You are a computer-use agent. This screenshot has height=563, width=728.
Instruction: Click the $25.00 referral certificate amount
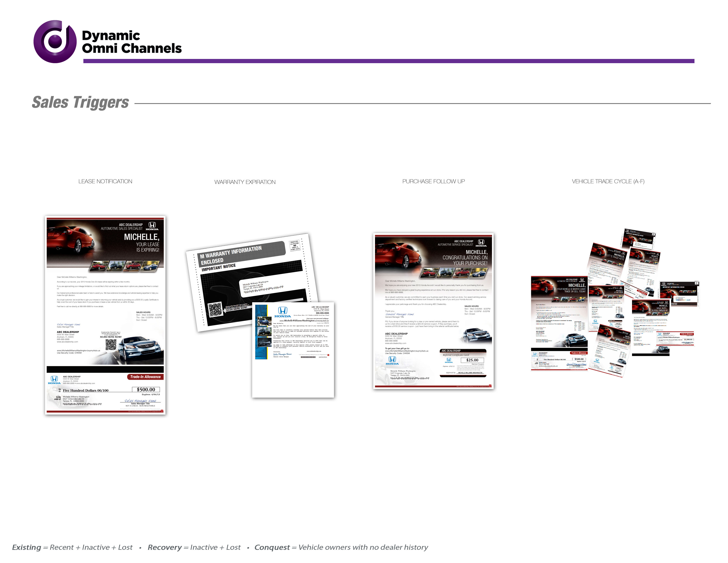tap(472, 360)
